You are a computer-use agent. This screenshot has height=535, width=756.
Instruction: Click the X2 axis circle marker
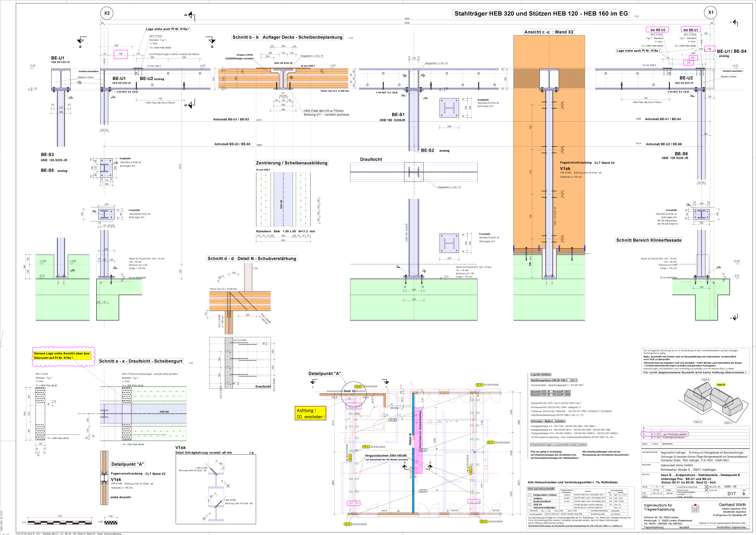(107, 13)
